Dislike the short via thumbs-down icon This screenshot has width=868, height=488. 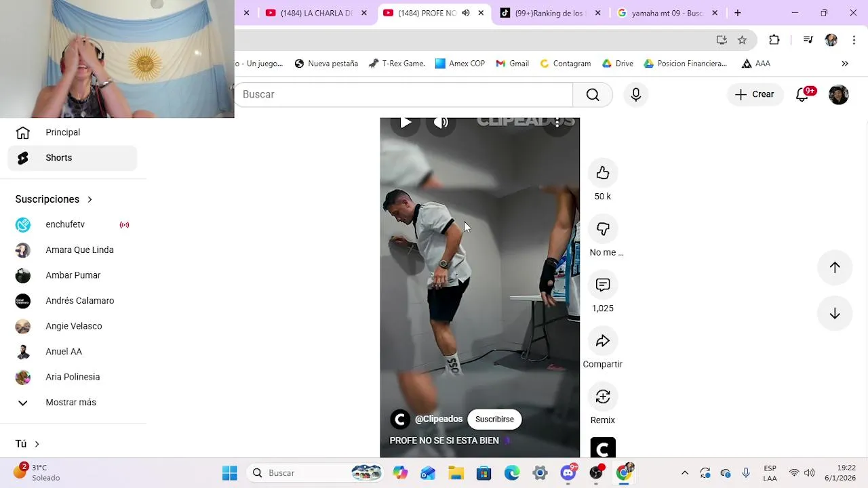coord(603,229)
